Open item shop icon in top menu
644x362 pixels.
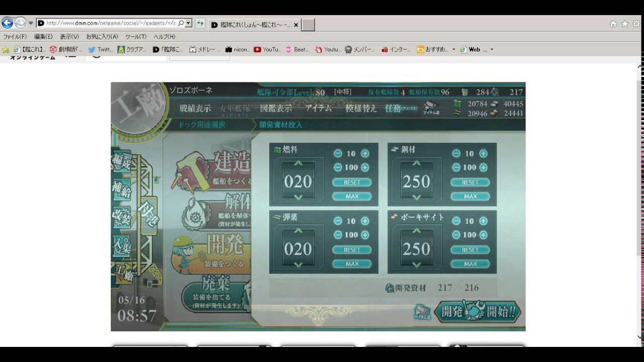point(431,107)
